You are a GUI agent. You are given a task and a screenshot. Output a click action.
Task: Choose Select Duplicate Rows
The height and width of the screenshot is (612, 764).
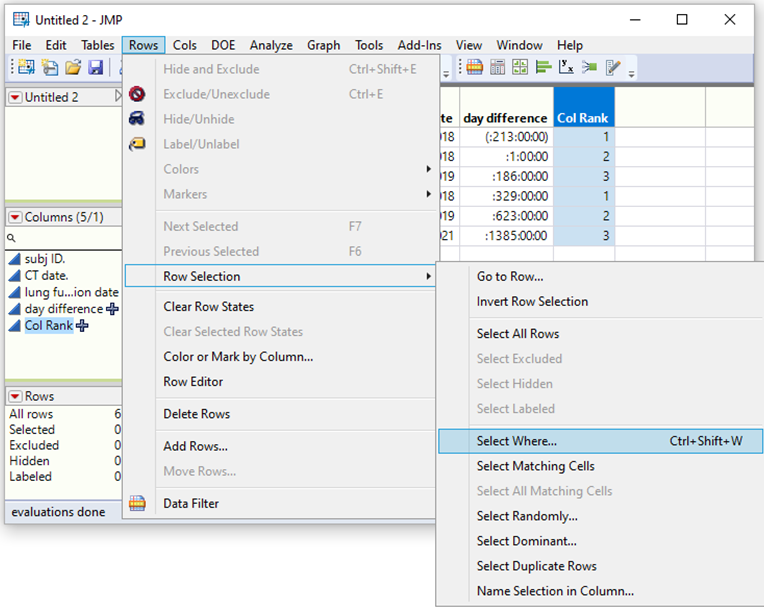pyautogui.click(x=536, y=566)
